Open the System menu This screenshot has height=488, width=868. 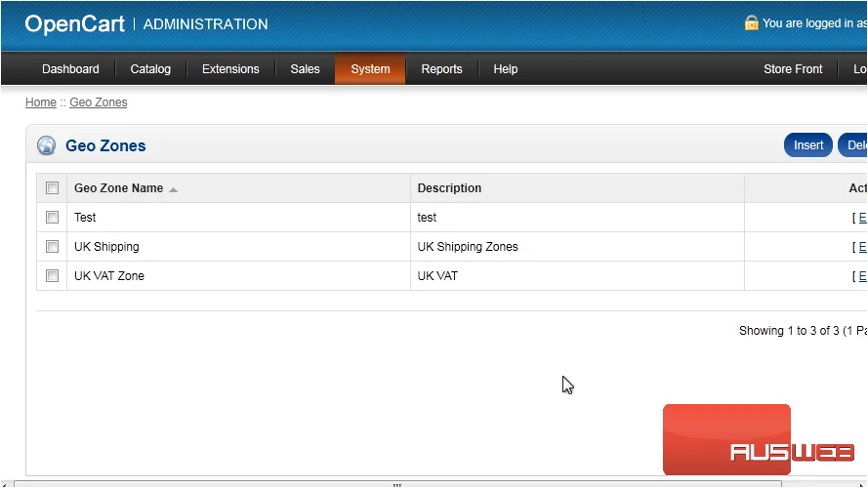point(370,69)
